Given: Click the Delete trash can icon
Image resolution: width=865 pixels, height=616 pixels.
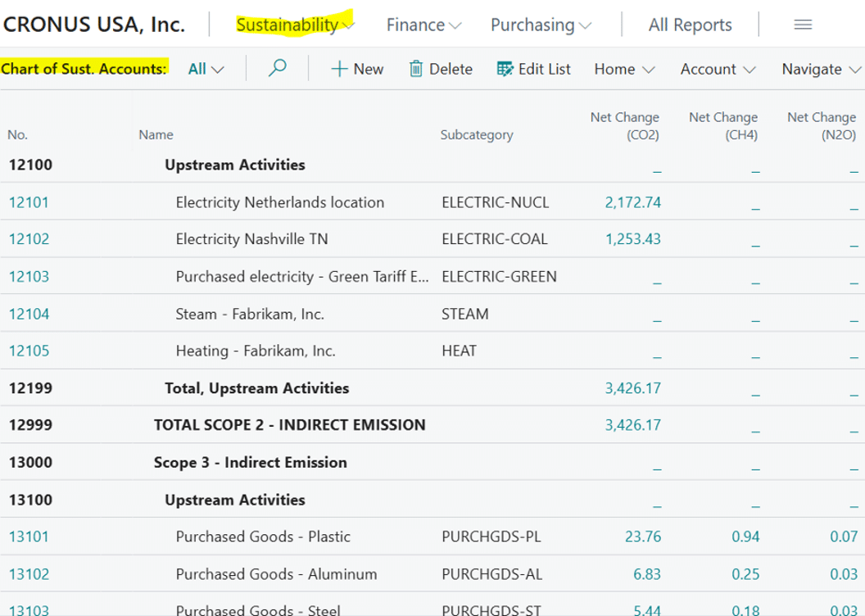Looking at the screenshot, I should (416, 70).
